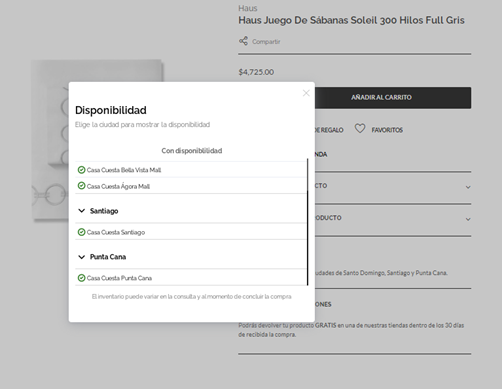Viewport: 503px width, 390px height.
Task: Click green check icon beside Casa Cuesta Punta Cana
Action: pos(81,278)
